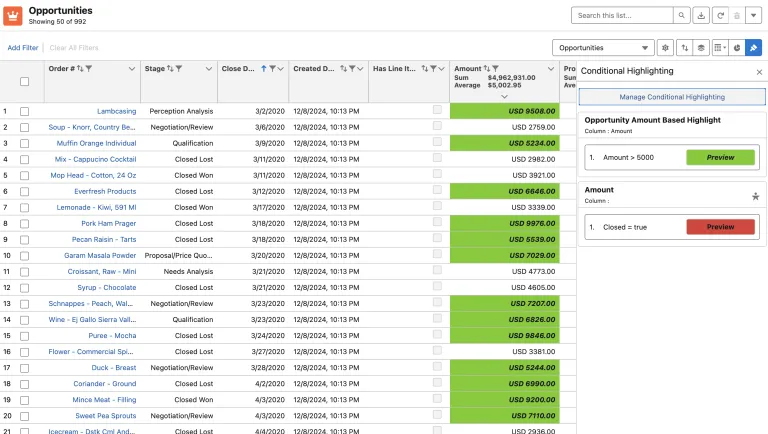Click the download export icon
The height and width of the screenshot is (434, 768).
[701, 16]
